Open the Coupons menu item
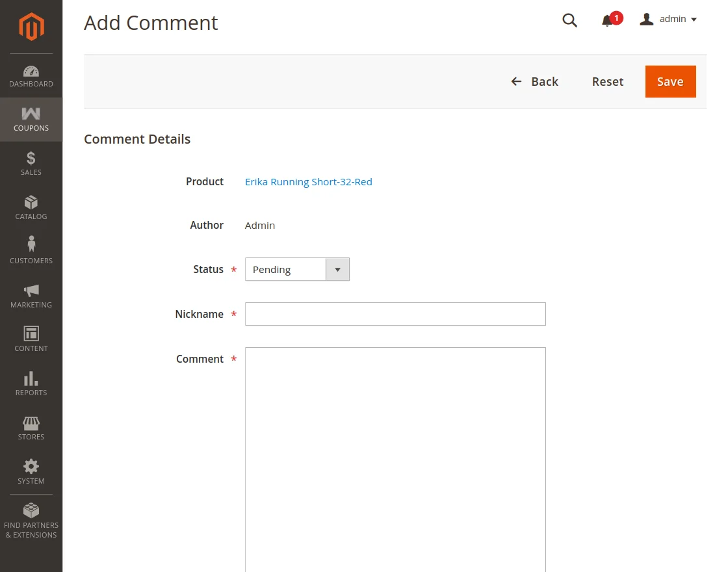This screenshot has height=572, width=728. [x=31, y=120]
